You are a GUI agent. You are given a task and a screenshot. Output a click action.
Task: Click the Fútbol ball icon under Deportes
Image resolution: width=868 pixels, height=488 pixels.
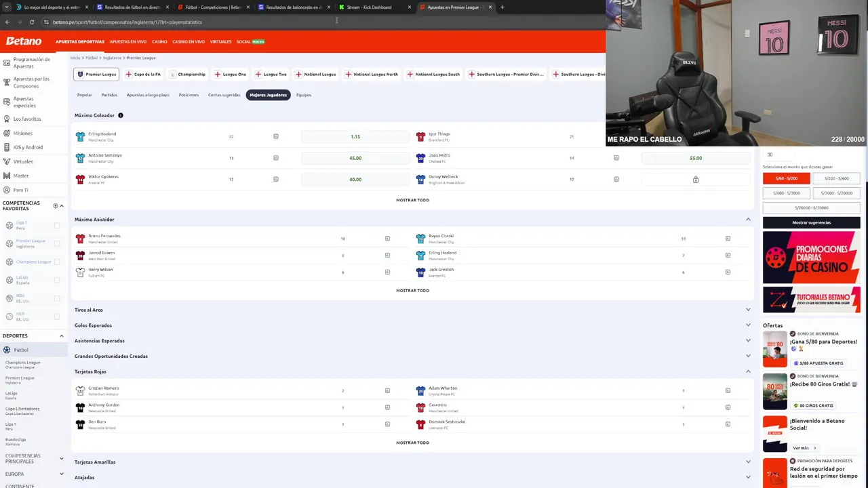7,350
